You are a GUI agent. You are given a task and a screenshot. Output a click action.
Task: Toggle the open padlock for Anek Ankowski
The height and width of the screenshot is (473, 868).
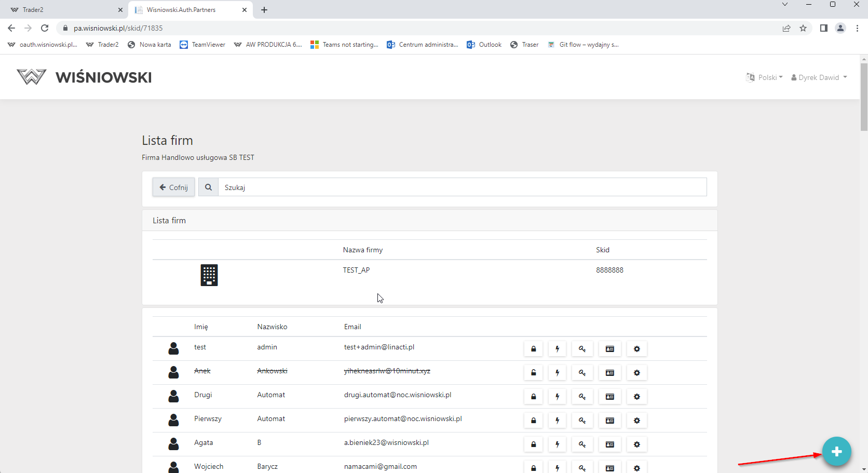tap(533, 373)
